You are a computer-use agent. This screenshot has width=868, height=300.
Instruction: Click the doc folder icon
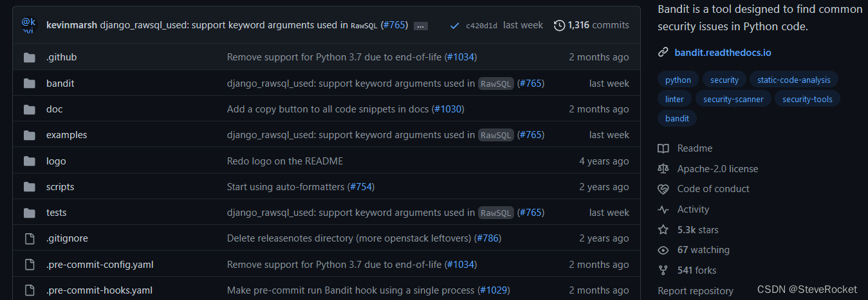point(29,109)
